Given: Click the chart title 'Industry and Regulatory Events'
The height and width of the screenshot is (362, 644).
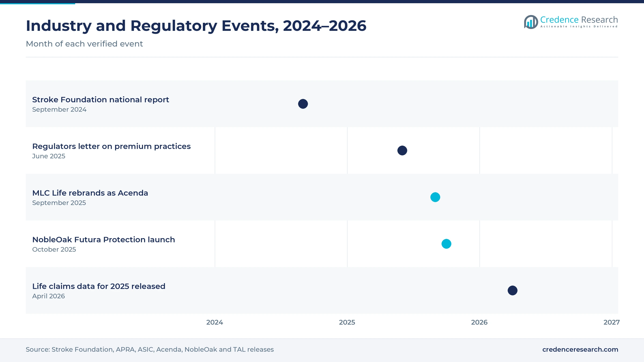Looking at the screenshot, I should 196,26.
